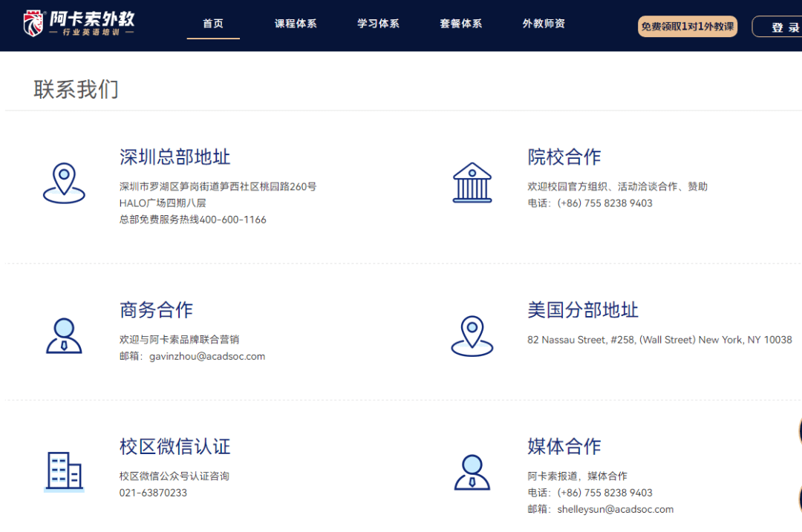
Task: Switch to the 课程体系 tab
Action: click(x=295, y=23)
